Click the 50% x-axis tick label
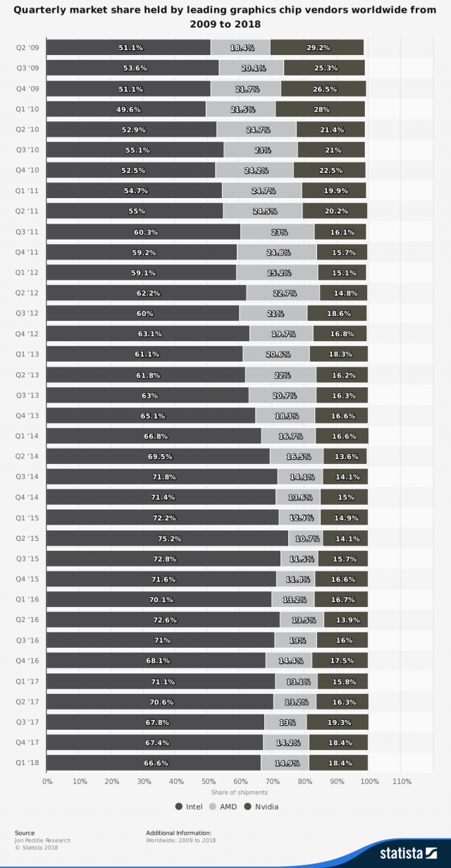 click(x=209, y=781)
